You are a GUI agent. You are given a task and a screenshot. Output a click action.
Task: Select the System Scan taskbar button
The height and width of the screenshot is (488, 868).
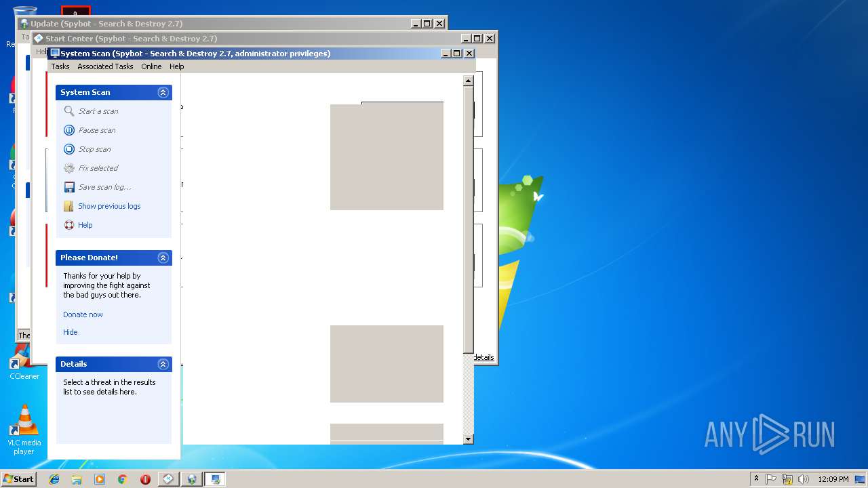tap(215, 479)
